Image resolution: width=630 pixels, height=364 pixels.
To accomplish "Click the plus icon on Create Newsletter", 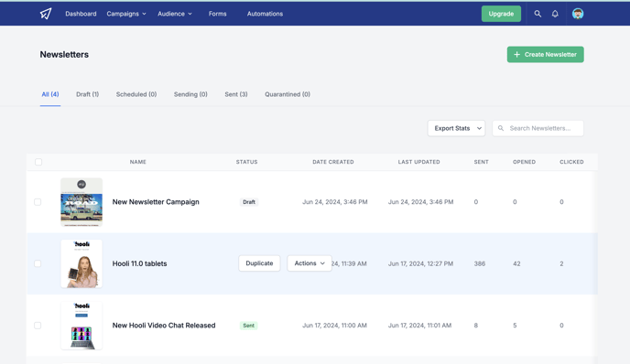I will [517, 54].
